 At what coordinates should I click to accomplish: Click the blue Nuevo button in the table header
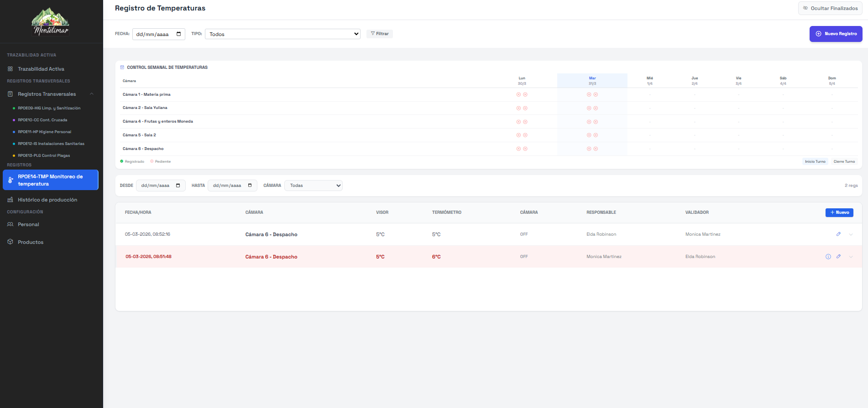[x=839, y=212]
